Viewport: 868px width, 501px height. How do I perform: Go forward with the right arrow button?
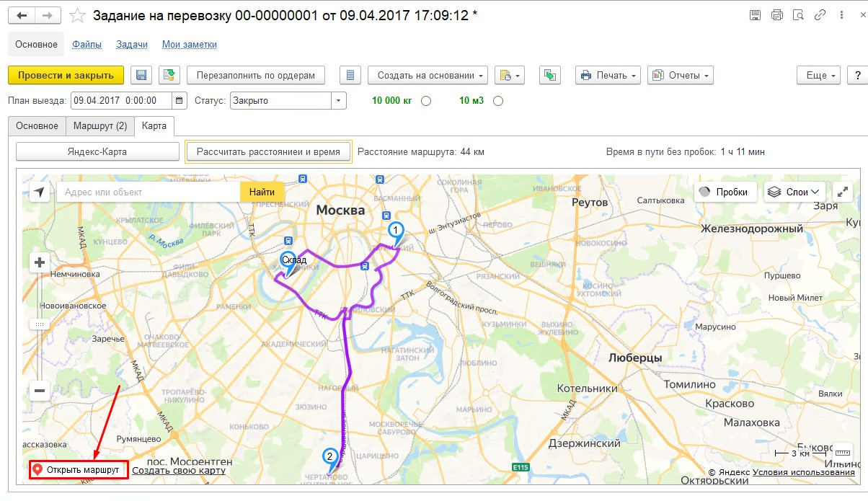[x=48, y=15]
